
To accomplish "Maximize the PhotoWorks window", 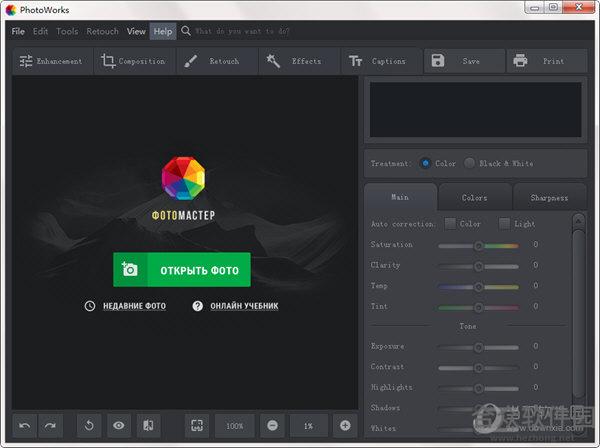I will click(553, 8).
